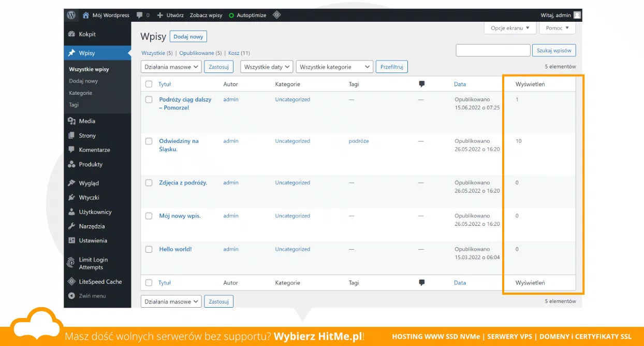Open Wszystkie kategorie dropdown
The image size is (644, 346).
tap(334, 67)
